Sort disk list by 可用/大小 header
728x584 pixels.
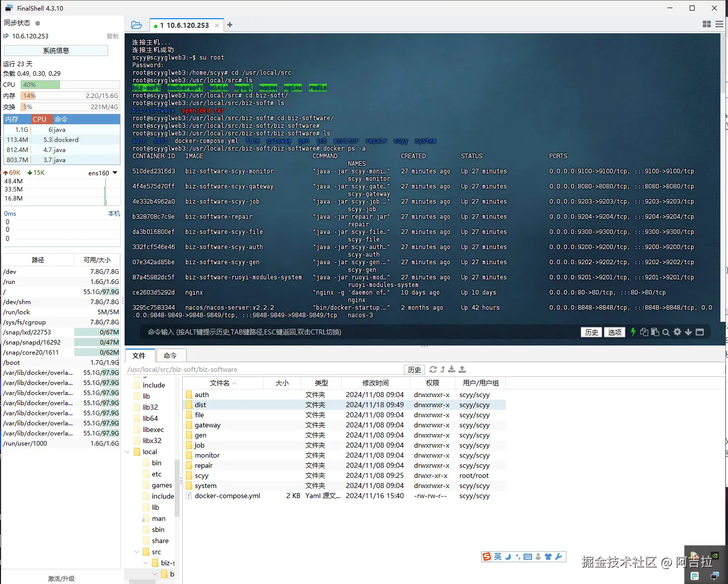pos(97,260)
